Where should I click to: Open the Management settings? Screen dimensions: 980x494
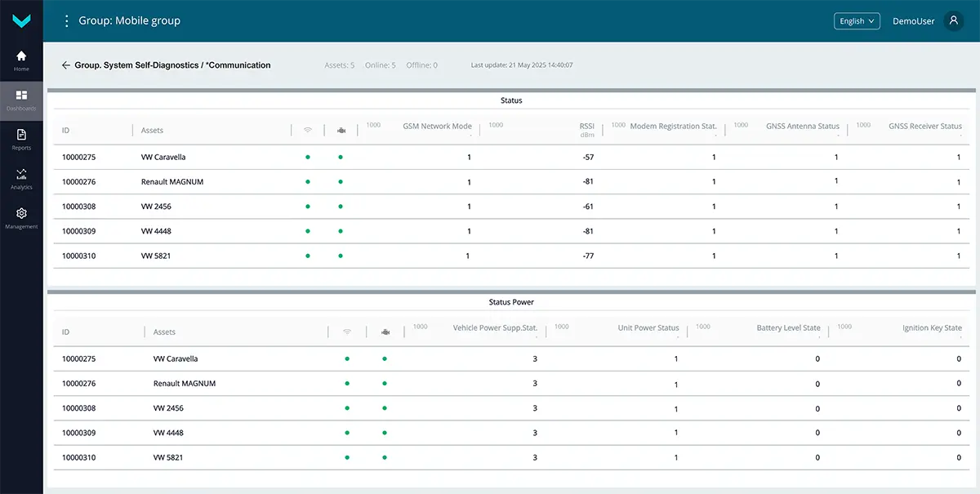point(21,218)
